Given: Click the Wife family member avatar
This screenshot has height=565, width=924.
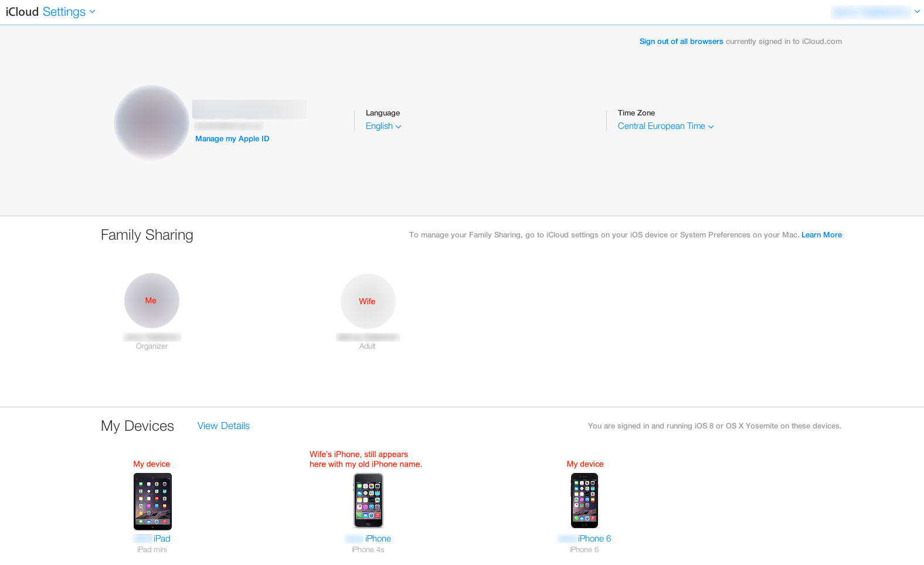Looking at the screenshot, I should pyautogui.click(x=368, y=301).
